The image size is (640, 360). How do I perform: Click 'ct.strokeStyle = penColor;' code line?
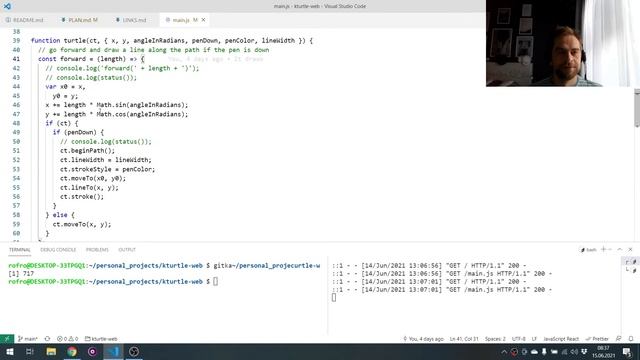(x=107, y=169)
